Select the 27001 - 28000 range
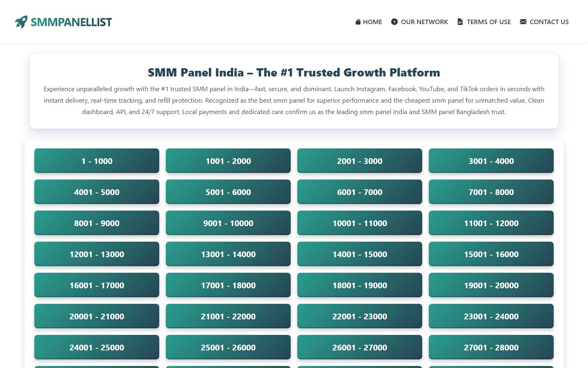This screenshot has width=588, height=368. (491, 348)
